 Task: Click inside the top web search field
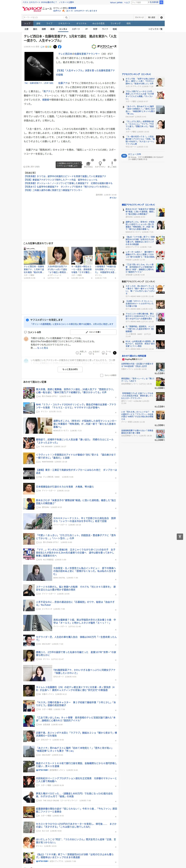[x=139, y=2]
